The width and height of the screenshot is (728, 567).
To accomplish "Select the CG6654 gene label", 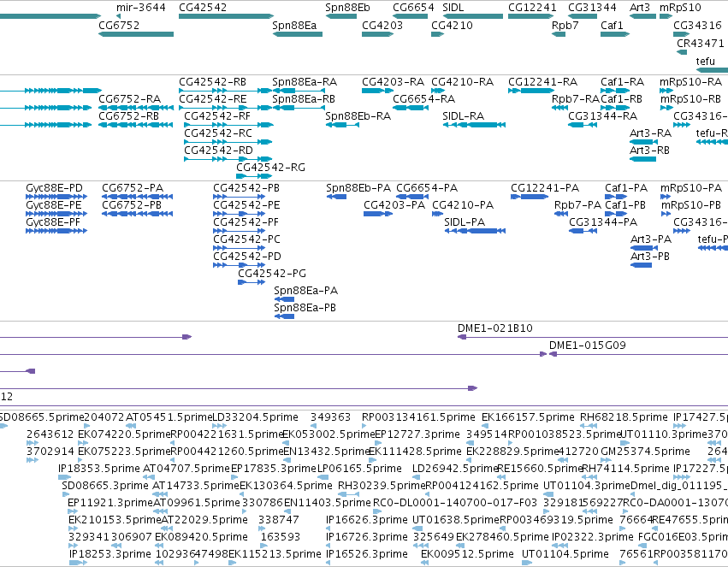I will tap(413, 8).
